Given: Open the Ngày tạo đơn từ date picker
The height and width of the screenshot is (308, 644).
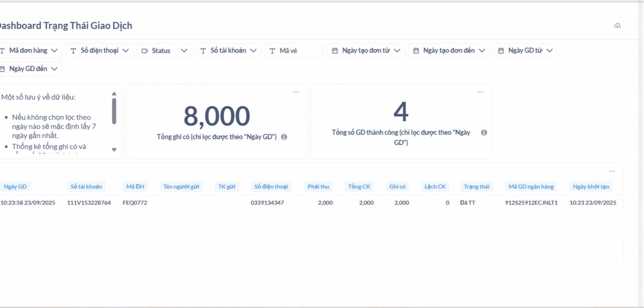Looking at the screenshot, I should pyautogui.click(x=366, y=51).
